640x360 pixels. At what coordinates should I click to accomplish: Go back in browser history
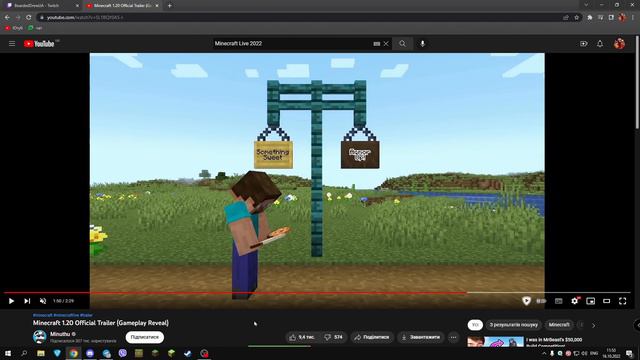7,18
